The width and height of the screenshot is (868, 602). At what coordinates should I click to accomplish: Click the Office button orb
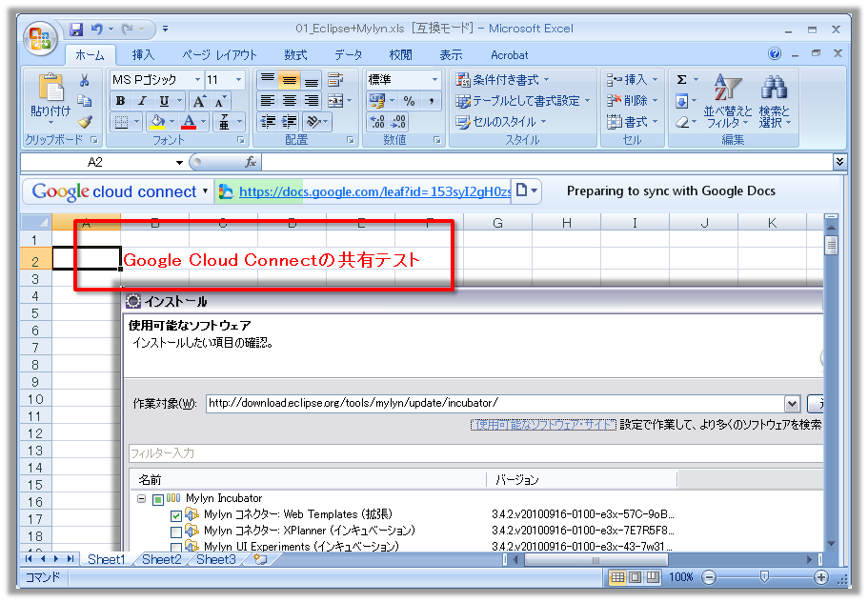pyautogui.click(x=40, y=39)
